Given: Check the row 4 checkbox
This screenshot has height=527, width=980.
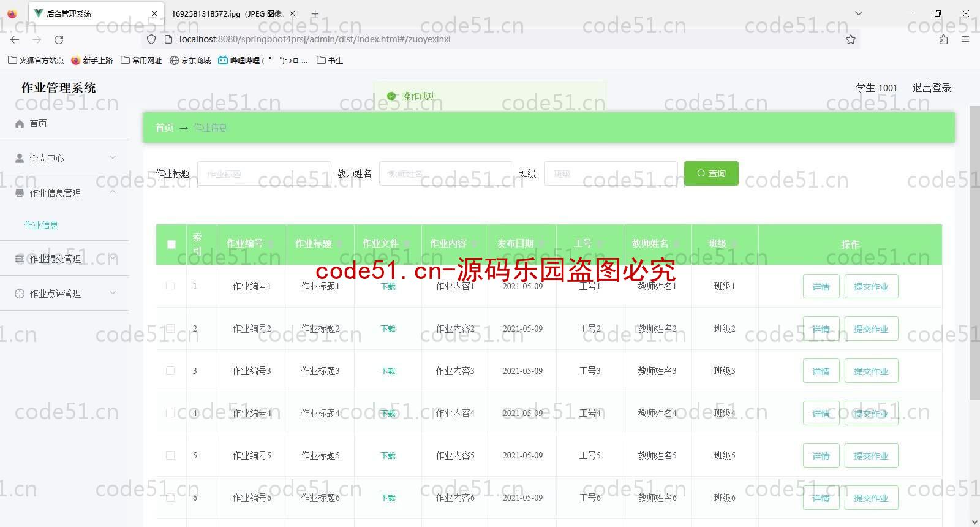Looking at the screenshot, I should pos(170,413).
